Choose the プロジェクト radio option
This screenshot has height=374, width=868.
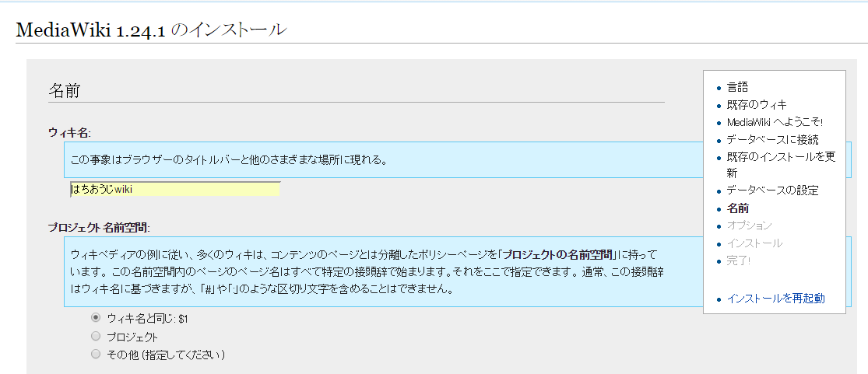[x=96, y=336]
